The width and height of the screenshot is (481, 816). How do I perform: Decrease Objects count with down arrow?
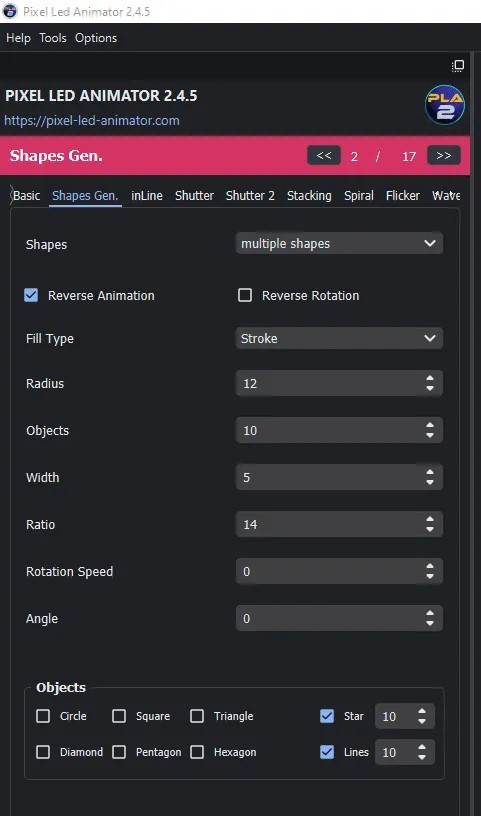(429, 436)
